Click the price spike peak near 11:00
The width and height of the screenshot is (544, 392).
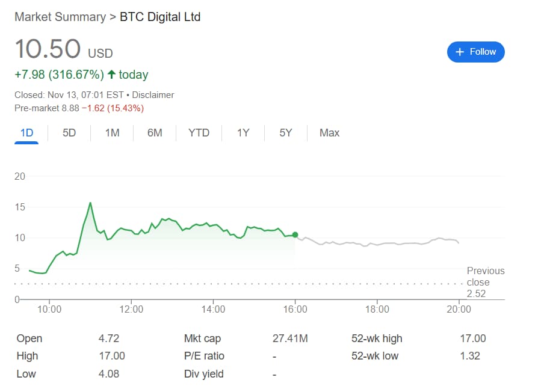[x=90, y=203]
